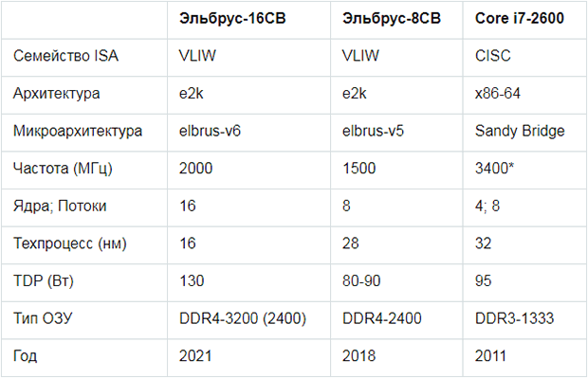Select the DDR4-3200 (2400) cell

point(243,318)
